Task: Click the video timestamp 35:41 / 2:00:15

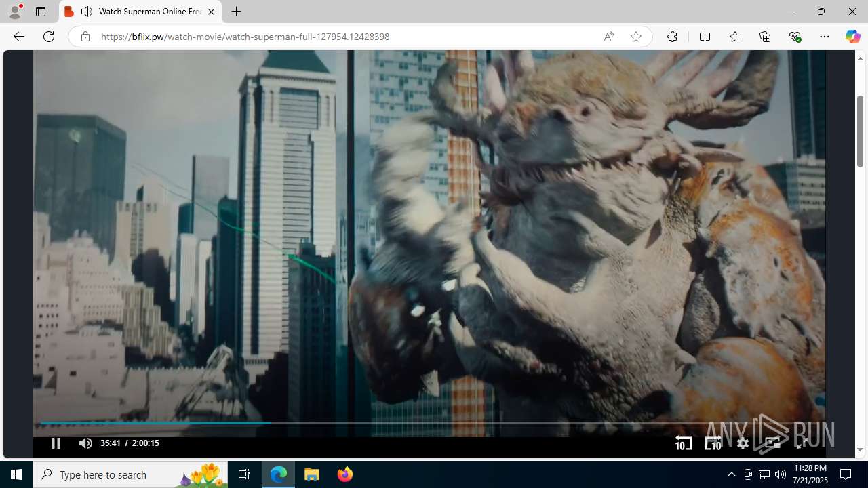Action: tap(130, 443)
